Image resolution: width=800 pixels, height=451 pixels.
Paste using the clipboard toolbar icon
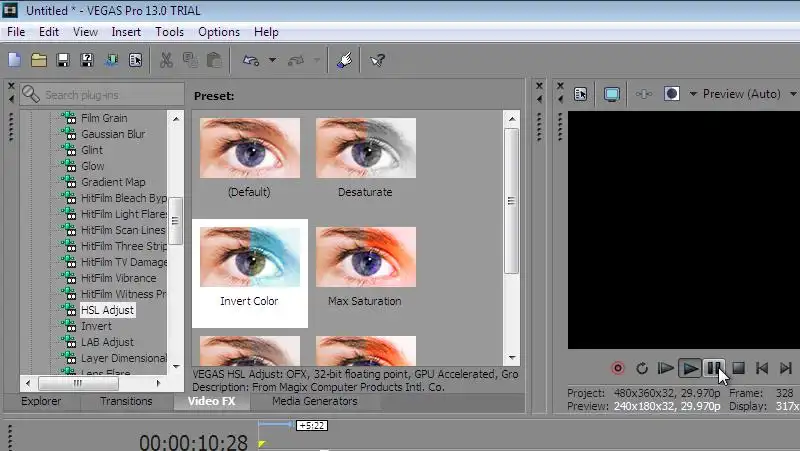coord(214,60)
